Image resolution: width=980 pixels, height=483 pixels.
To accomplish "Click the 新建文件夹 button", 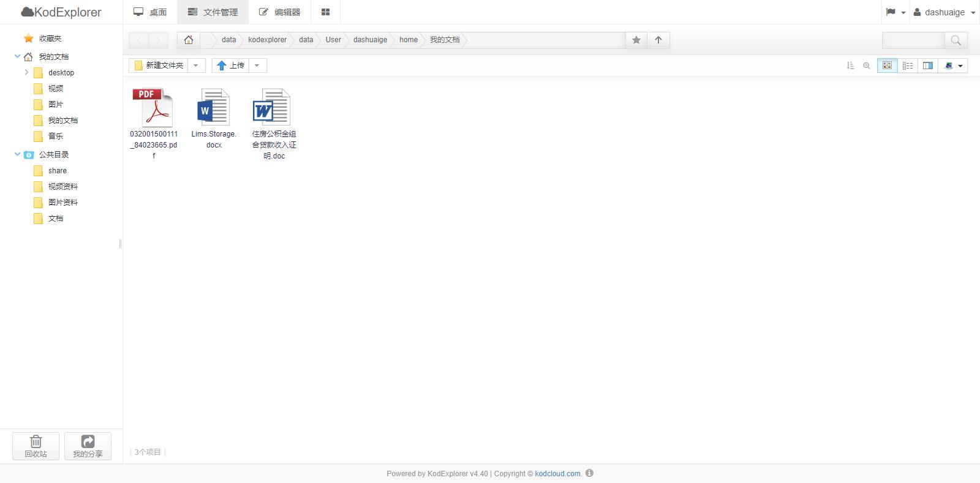I will coord(158,66).
